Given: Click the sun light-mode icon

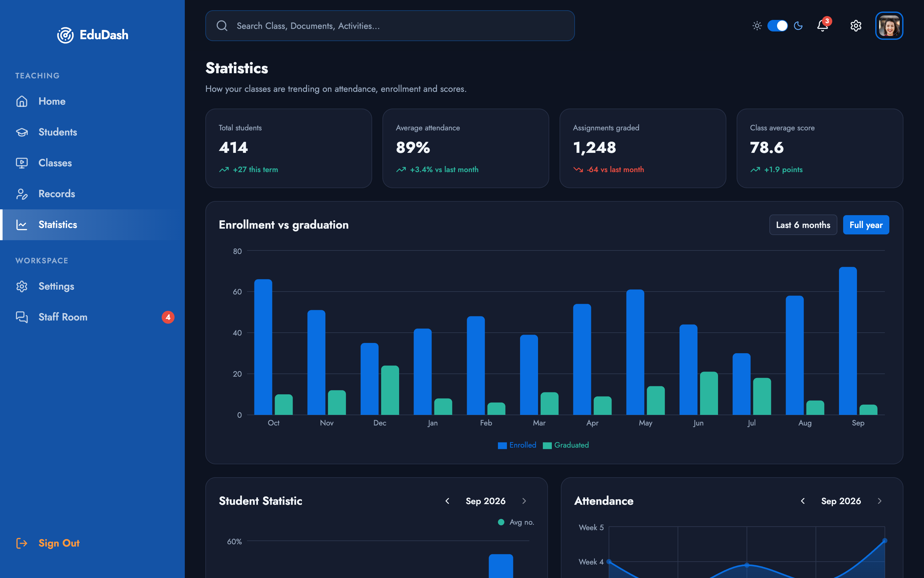Looking at the screenshot, I should [757, 26].
